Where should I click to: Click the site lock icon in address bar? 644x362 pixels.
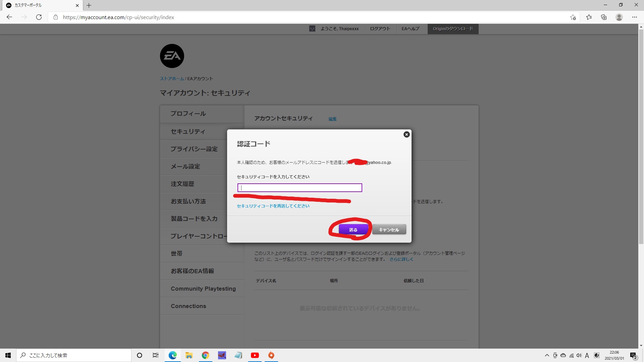56,17
